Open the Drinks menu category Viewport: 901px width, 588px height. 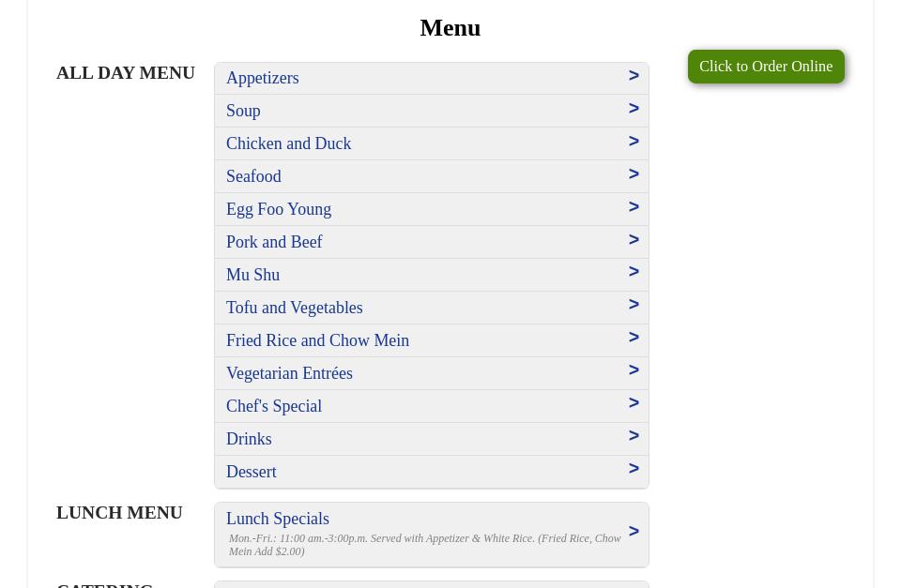[248, 439]
